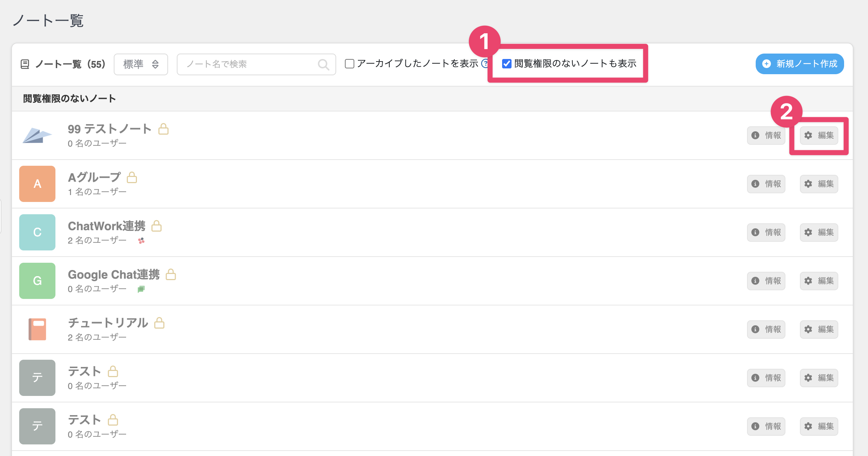The width and height of the screenshot is (868, 456).
Task: Click the orange A icon for Aグループ
Action: 37,184
